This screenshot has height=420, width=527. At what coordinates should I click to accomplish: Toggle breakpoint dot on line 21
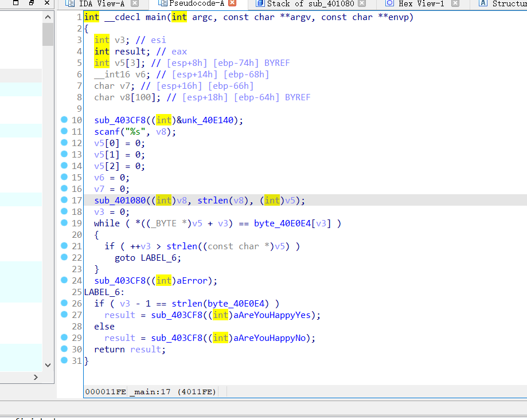[x=64, y=245]
